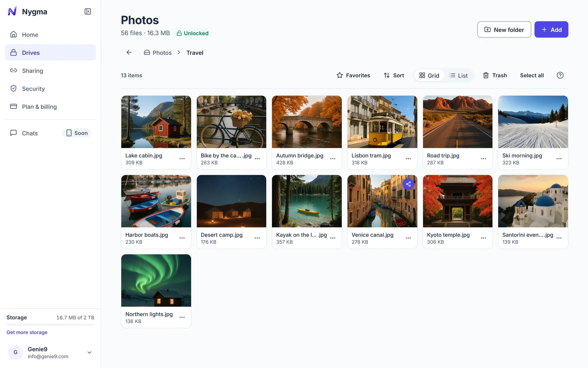588x368 pixels.
Task: Go to Home in sidebar
Action: [x=50, y=34]
